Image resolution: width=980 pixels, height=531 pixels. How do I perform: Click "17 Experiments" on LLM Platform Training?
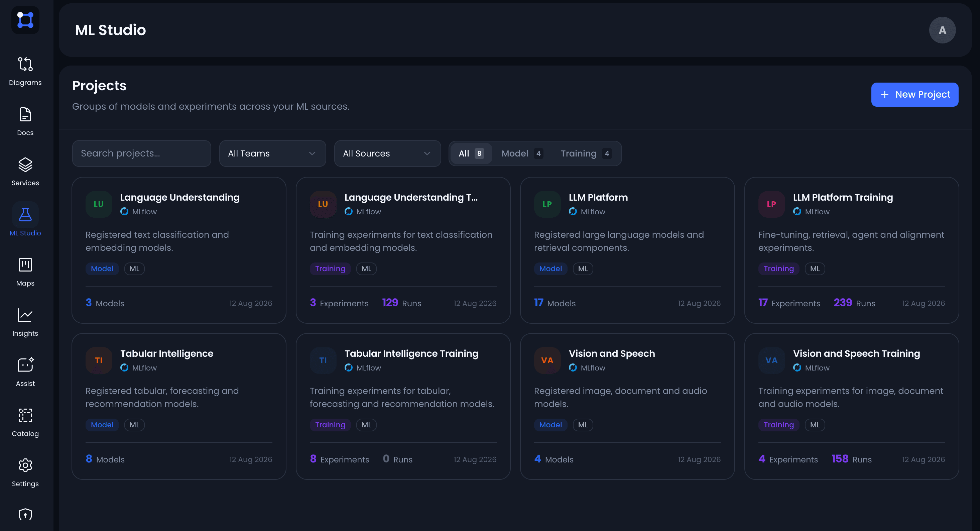pos(789,303)
